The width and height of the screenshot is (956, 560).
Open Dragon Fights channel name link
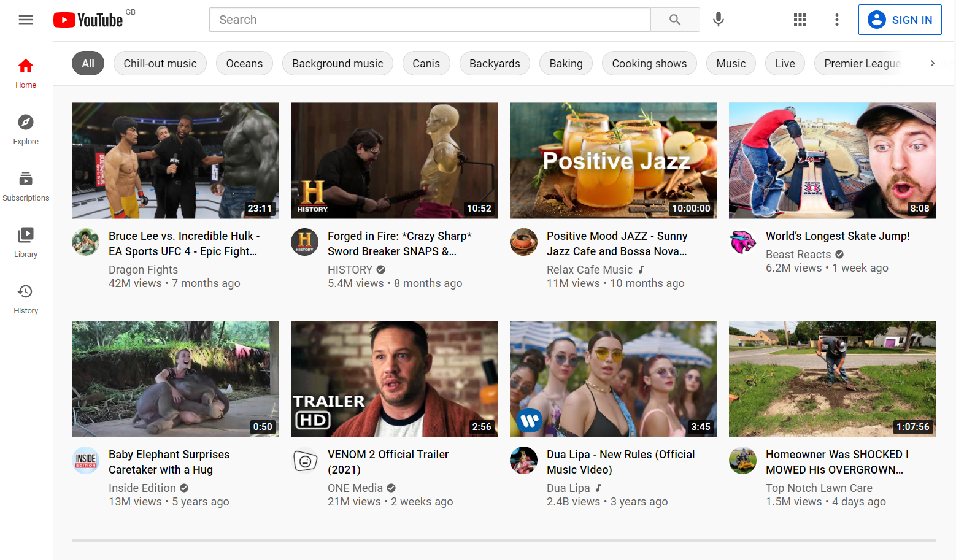(143, 269)
